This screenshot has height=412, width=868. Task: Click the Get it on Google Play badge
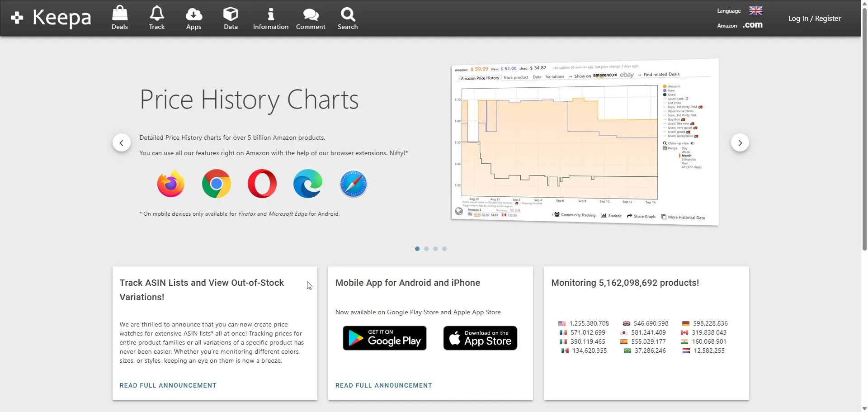pyautogui.click(x=384, y=338)
